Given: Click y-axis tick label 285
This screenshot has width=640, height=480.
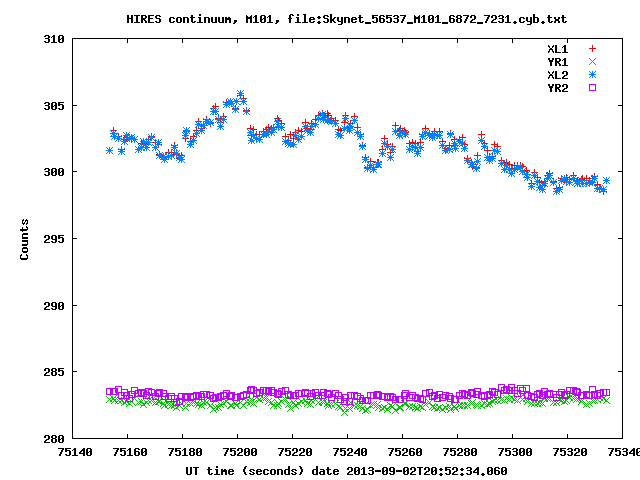Looking at the screenshot, I should click(x=54, y=372).
